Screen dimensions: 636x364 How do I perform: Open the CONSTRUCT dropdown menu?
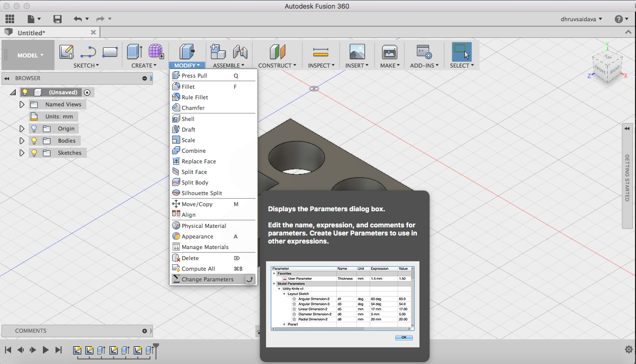pos(278,66)
